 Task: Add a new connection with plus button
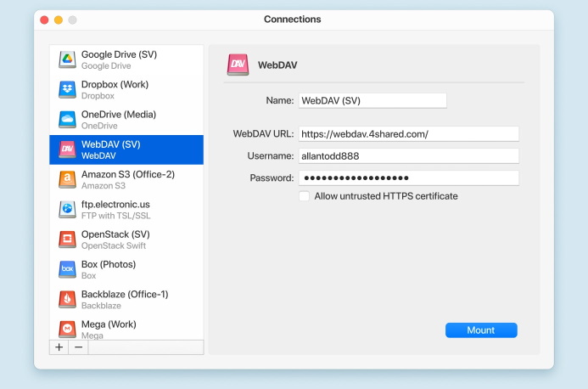coord(59,347)
